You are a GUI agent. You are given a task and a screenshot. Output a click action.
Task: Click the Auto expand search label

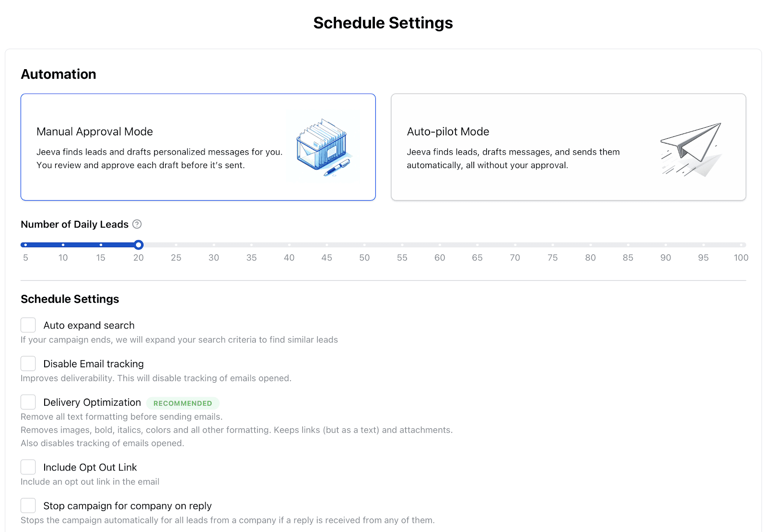(89, 326)
